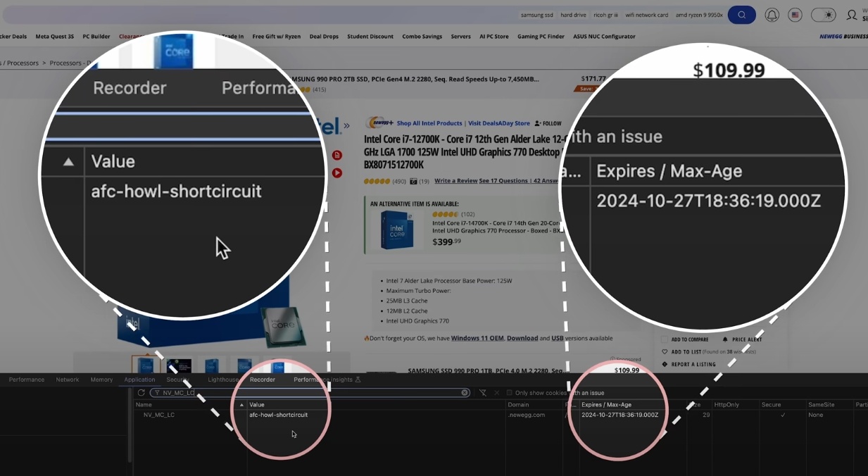This screenshot has height=476, width=868.
Task: Open the Performance insights tab
Action: [x=327, y=380]
